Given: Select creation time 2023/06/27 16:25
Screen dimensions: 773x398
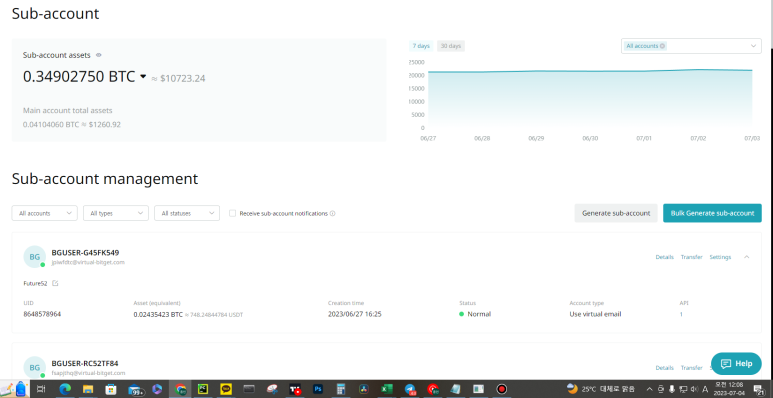Looking at the screenshot, I should tap(354, 314).
